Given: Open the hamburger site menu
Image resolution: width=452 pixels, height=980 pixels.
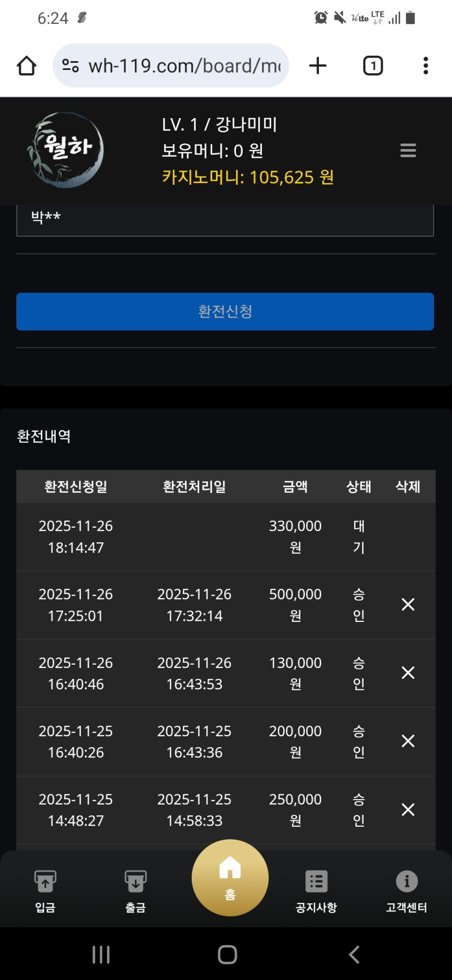Looking at the screenshot, I should tap(408, 150).
